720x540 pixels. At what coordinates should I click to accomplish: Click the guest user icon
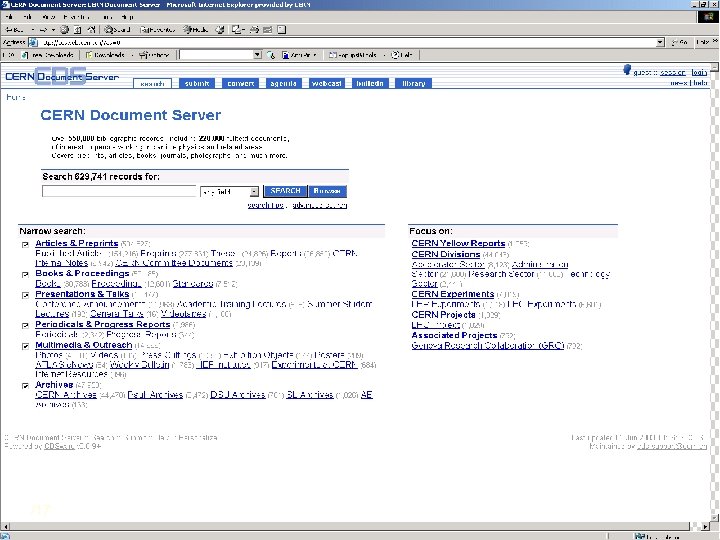[627, 70]
